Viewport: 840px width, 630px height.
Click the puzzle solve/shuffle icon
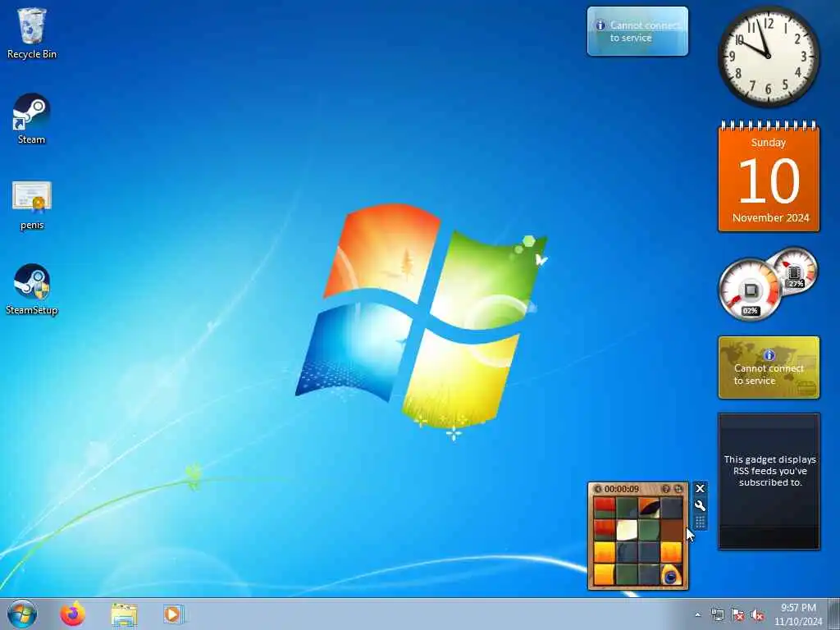click(x=678, y=489)
